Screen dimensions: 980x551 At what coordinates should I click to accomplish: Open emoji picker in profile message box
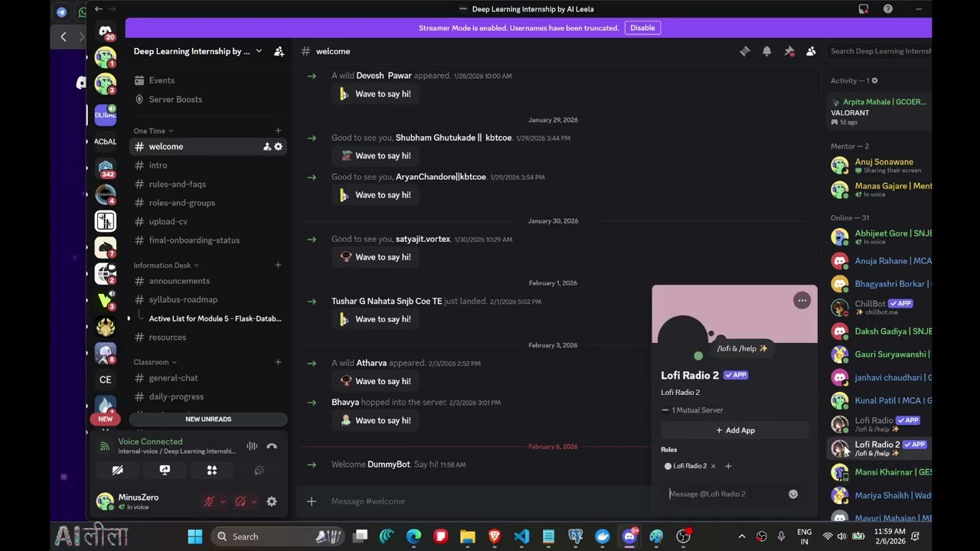793,494
